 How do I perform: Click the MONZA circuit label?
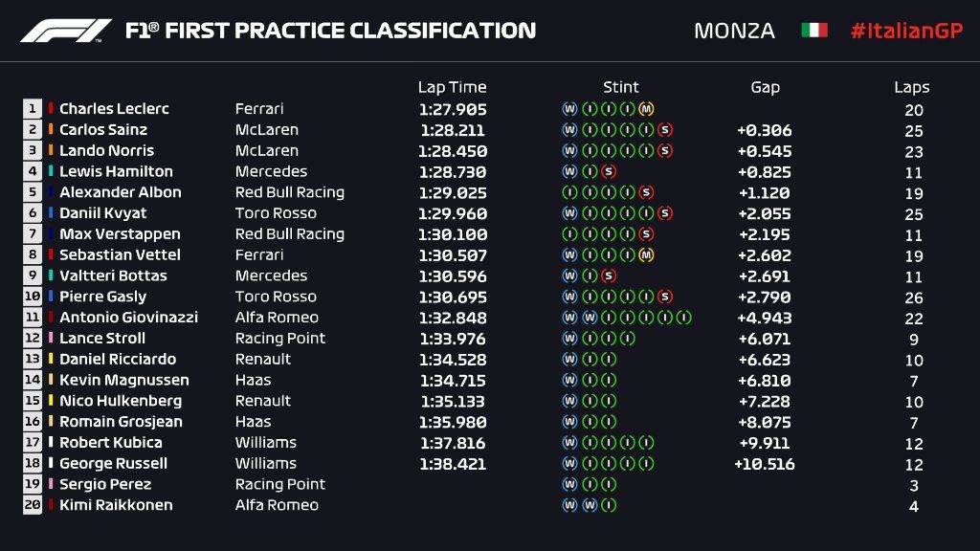click(734, 31)
